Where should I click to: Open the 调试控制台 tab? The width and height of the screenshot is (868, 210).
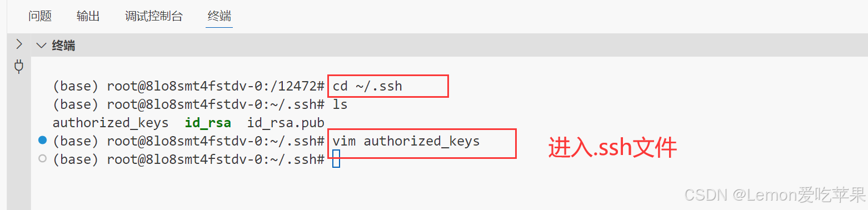click(x=154, y=16)
